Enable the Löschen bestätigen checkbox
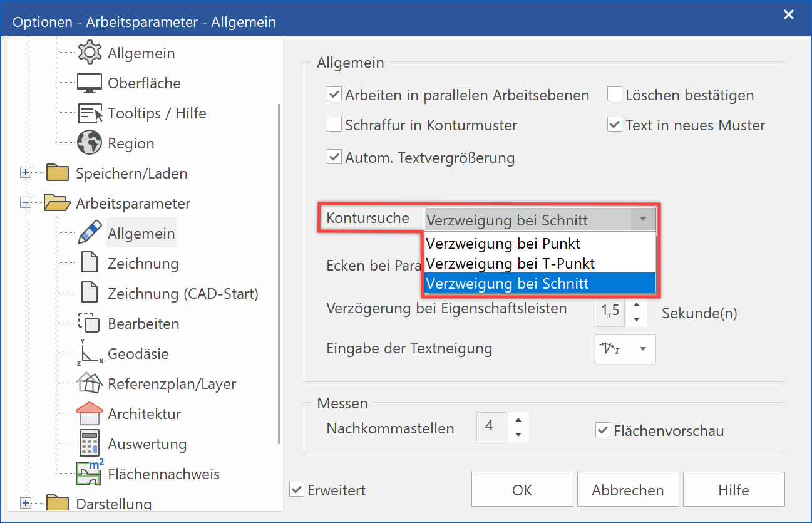 pos(615,95)
